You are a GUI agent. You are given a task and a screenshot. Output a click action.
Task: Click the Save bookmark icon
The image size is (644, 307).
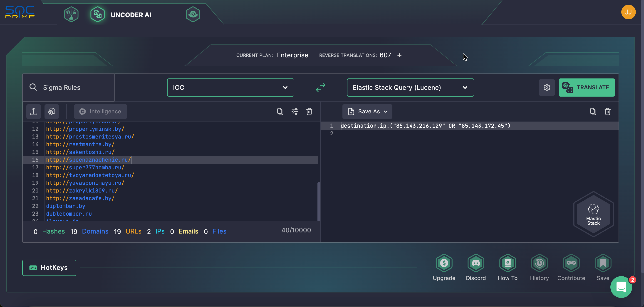(x=603, y=263)
